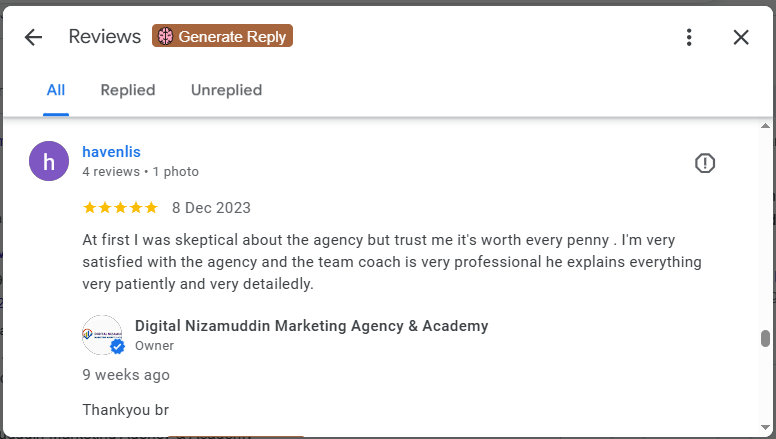
Task: Show the Unreplied reviews tab
Action: [226, 90]
